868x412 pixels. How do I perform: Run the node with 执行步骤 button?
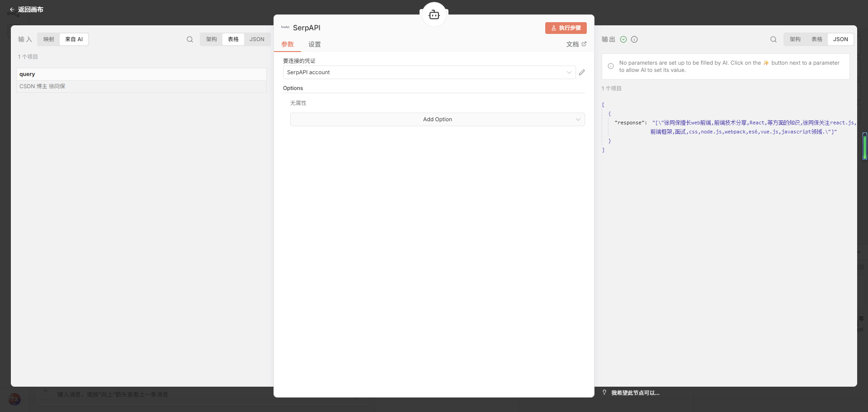[x=566, y=28]
